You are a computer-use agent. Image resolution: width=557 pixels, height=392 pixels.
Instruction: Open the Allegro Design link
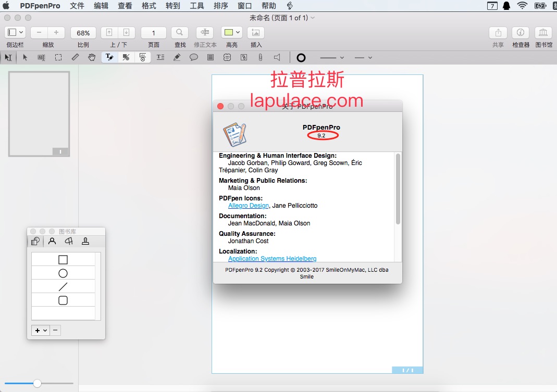249,206
